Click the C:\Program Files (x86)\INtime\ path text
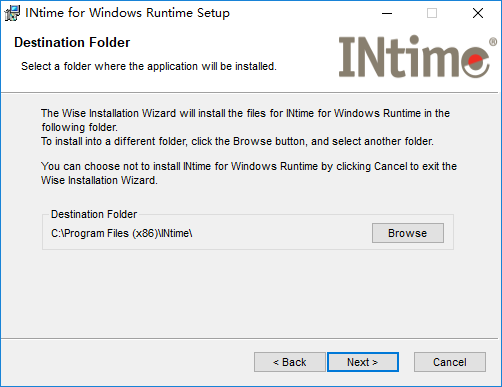502x387 pixels. [x=122, y=233]
